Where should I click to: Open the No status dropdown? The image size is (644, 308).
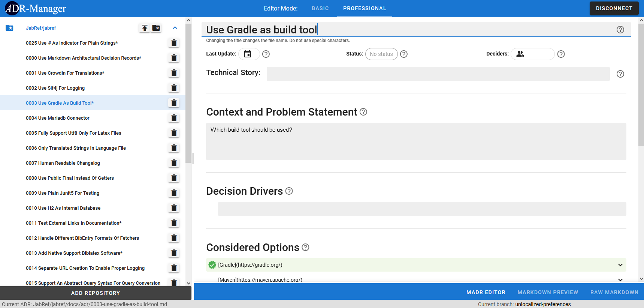tap(381, 54)
